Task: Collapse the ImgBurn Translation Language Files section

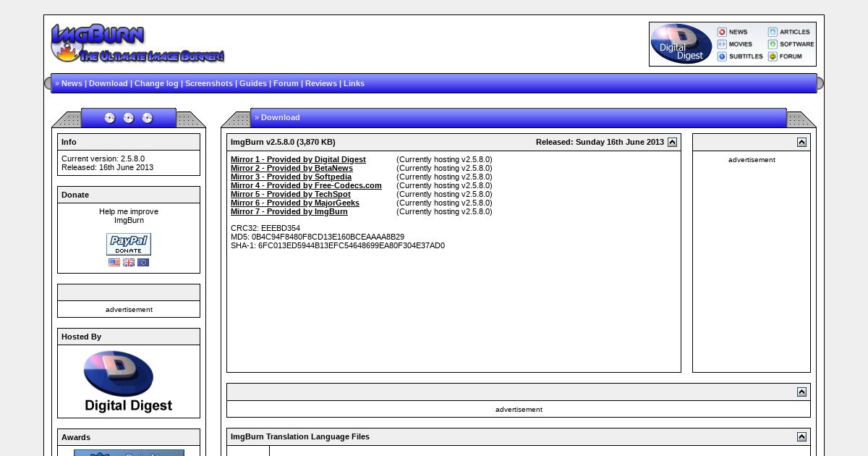Action: [801, 436]
